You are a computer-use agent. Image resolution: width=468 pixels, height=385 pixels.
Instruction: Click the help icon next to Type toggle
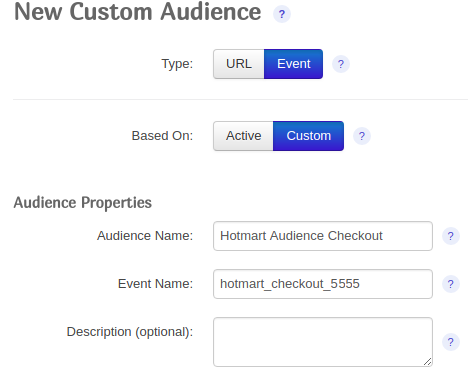click(341, 64)
